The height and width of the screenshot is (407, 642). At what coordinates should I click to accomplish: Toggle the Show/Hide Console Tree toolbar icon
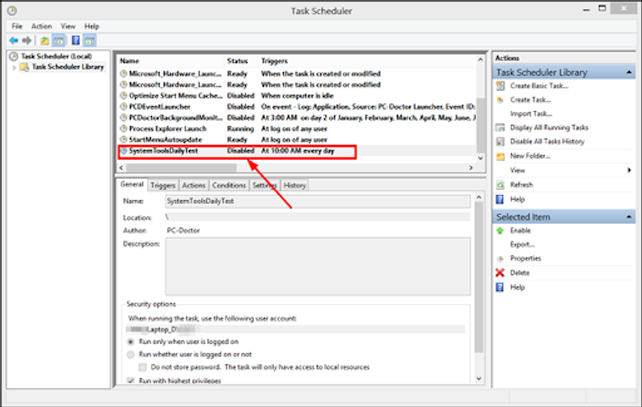tap(59, 41)
